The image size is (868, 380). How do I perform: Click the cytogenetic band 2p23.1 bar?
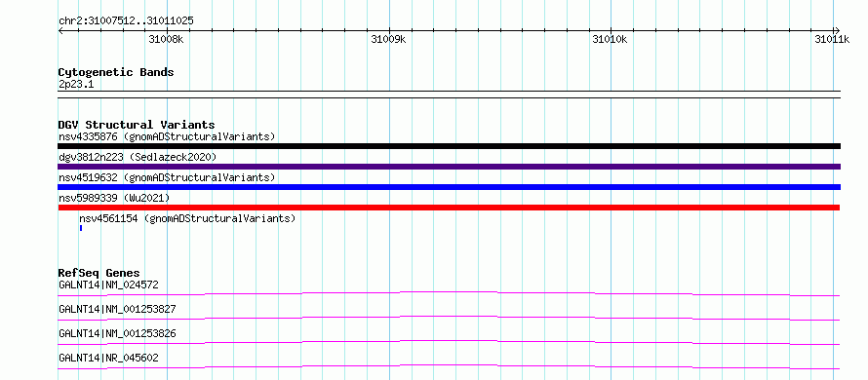449,95
